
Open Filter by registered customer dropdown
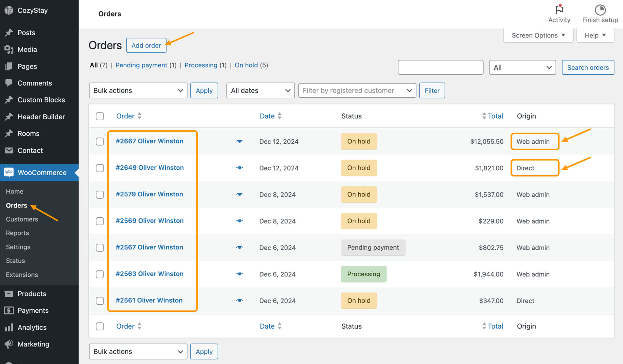[x=357, y=91]
